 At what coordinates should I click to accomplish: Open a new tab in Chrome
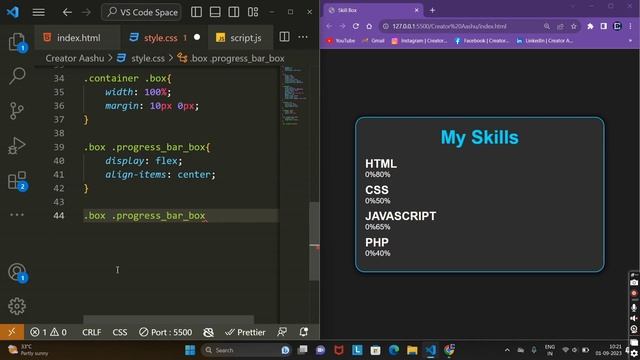pyautogui.click(x=432, y=10)
